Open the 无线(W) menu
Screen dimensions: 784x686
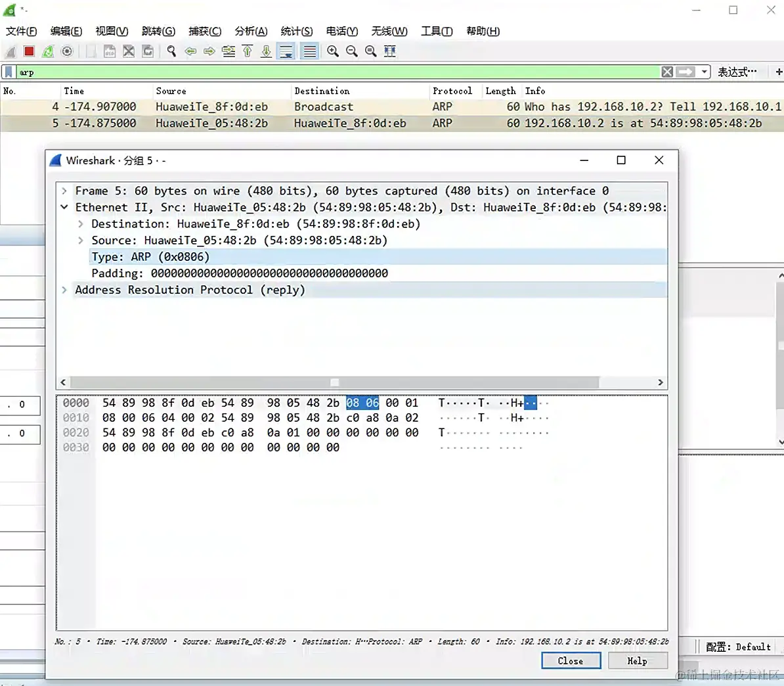tap(389, 31)
